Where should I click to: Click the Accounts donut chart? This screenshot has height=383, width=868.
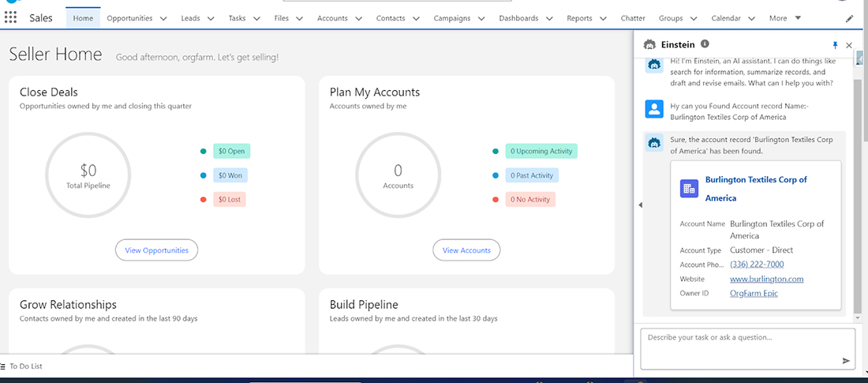tap(398, 175)
